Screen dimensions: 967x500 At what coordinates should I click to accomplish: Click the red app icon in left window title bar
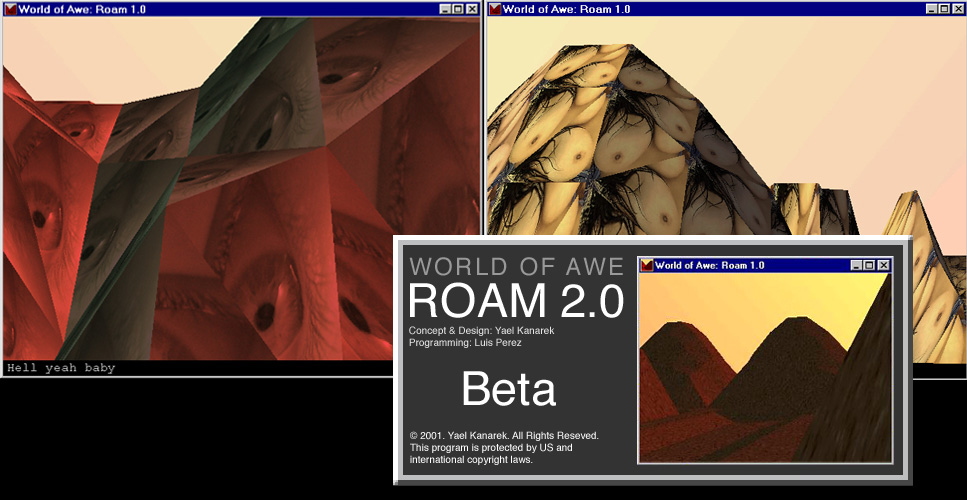coord(11,9)
